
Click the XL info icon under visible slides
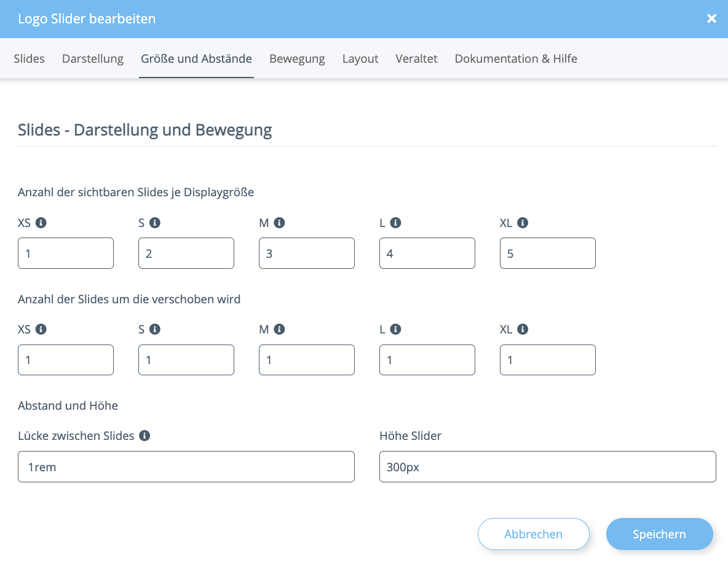pyautogui.click(x=523, y=223)
